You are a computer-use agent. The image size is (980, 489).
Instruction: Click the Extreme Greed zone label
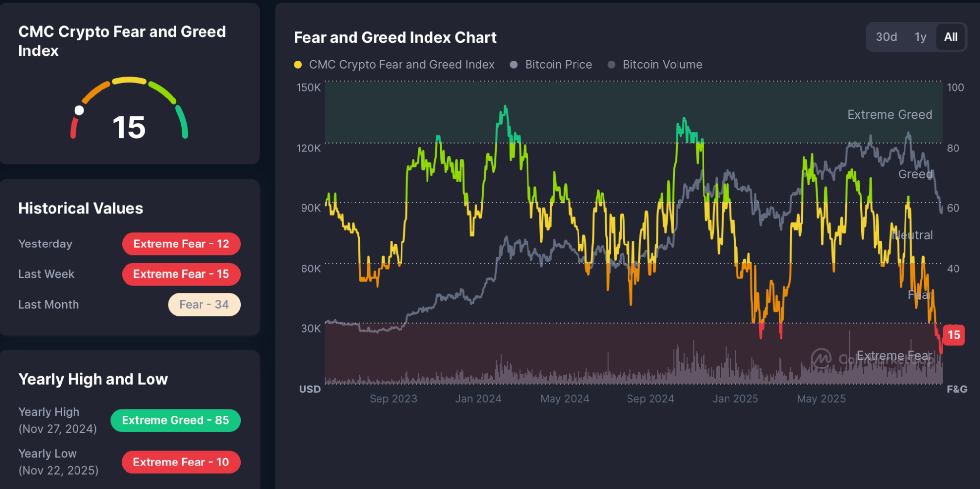(x=889, y=115)
